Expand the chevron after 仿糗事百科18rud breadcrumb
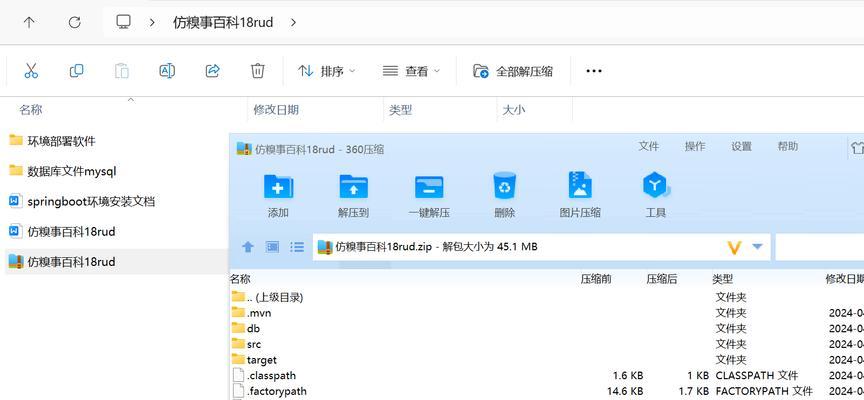Screen dimensions: 864x400 [293, 22]
